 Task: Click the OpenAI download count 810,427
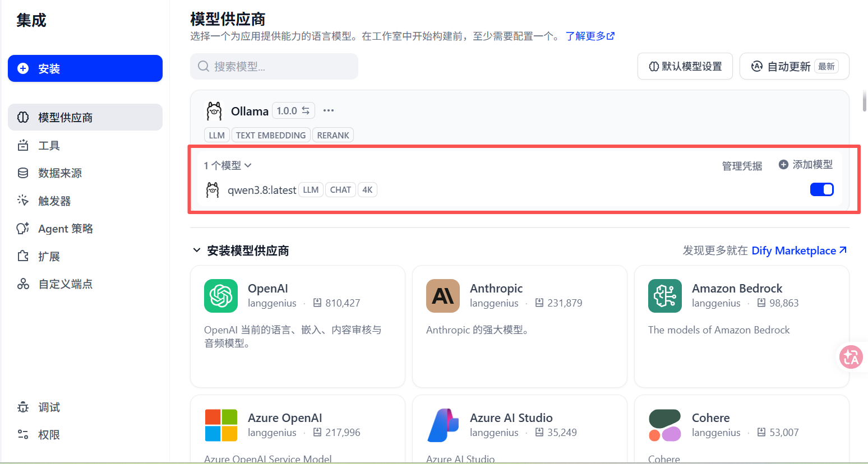tap(343, 303)
